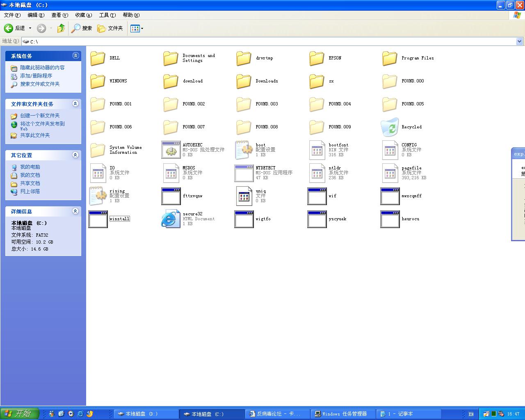This screenshot has width=525, height=420.
Task: Open the 查看(V) menu
Action: (x=60, y=15)
